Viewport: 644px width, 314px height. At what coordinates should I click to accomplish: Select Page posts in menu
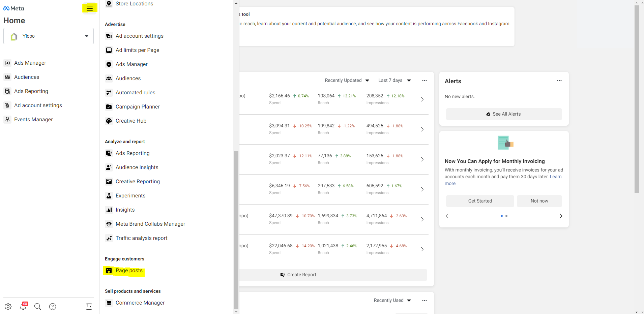[129, 271]
